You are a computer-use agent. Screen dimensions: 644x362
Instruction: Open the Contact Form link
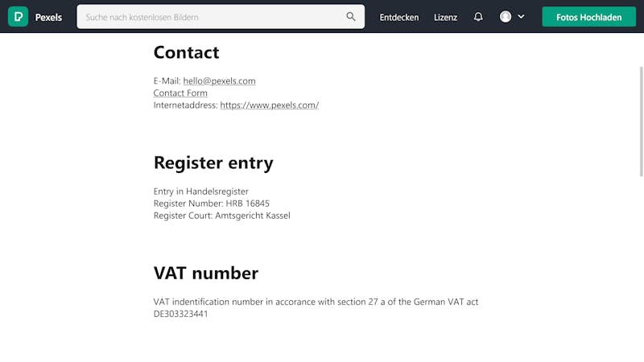click(180, 93)
